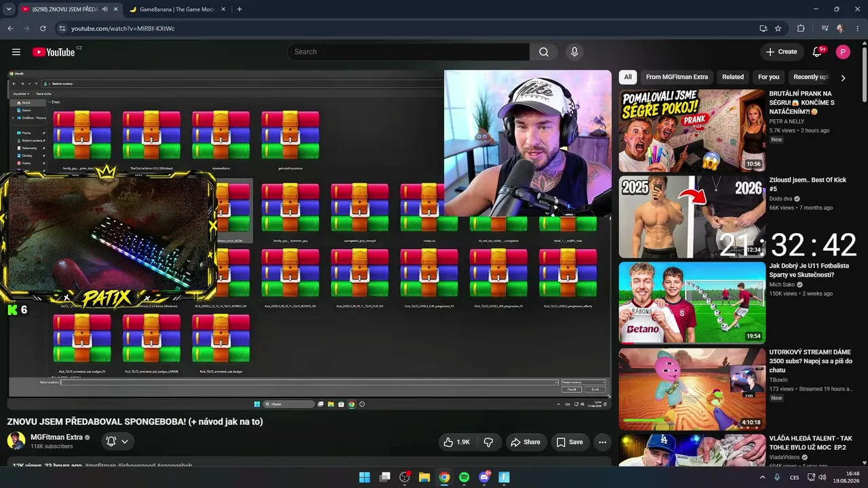Open the tab search dropdown
The height and width of the screenshot is (488, 868).
coord(10,9)
